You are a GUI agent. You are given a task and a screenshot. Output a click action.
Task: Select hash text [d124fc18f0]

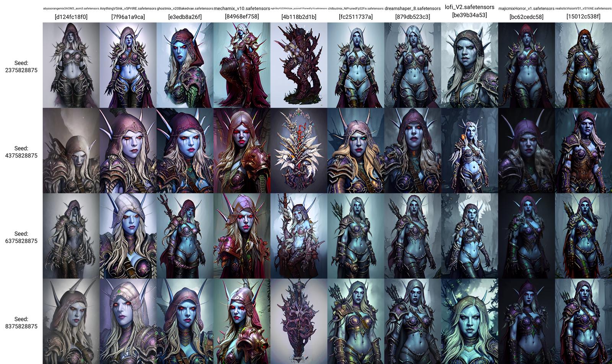71,17
